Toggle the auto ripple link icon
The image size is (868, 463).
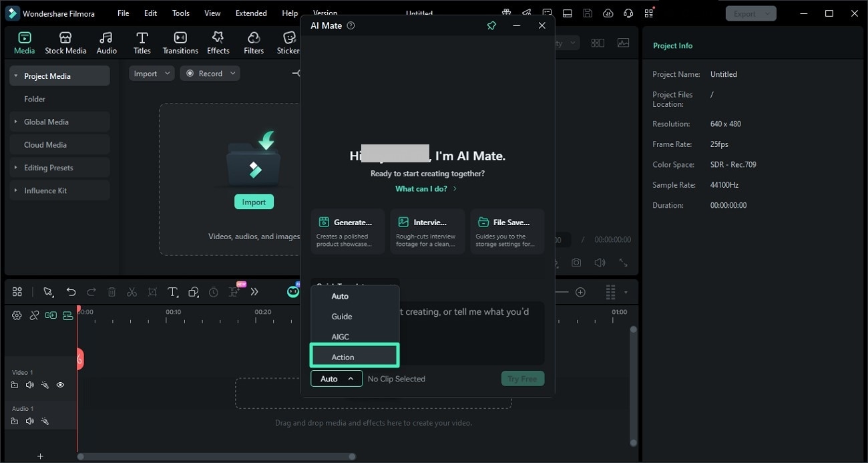pos(34,315)
